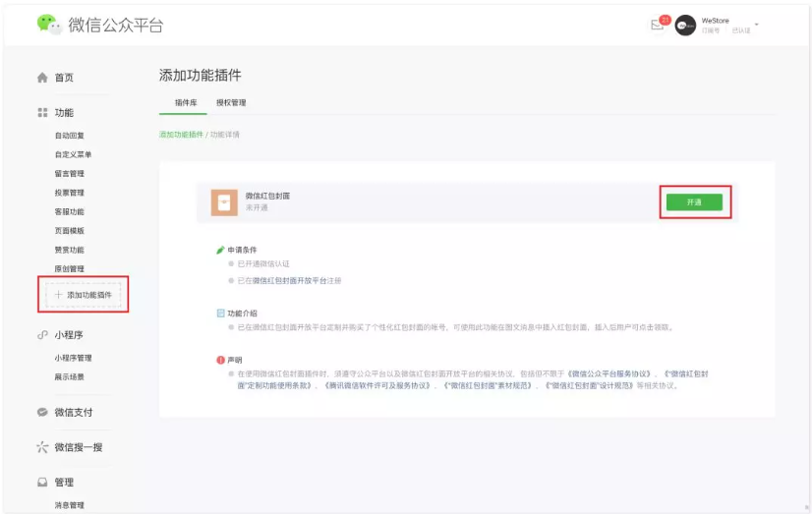812x514 pixels.
Task: Click the 添加功能插件 sidebar button
Action: [x=83, y=295]
